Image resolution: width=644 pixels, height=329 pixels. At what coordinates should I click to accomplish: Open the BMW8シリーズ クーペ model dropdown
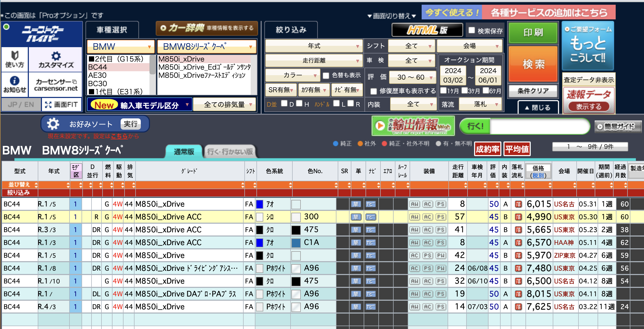[207, 47]
